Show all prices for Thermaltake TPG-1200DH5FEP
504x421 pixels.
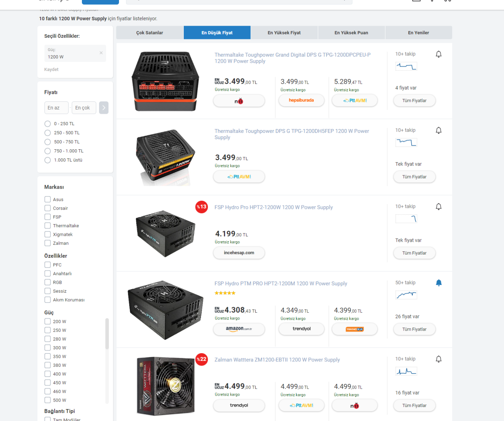pyautogui.click(x=414, y=177)
